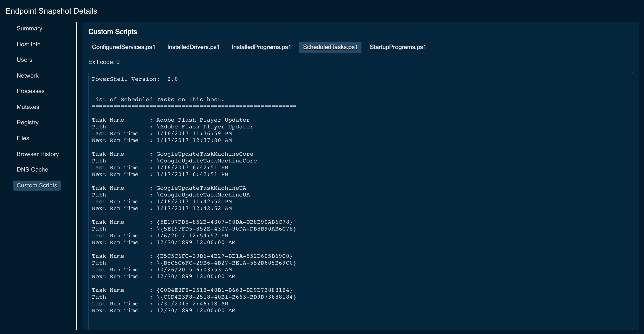Switch to StartupPrograms.ps1 tab

(398, 47)
